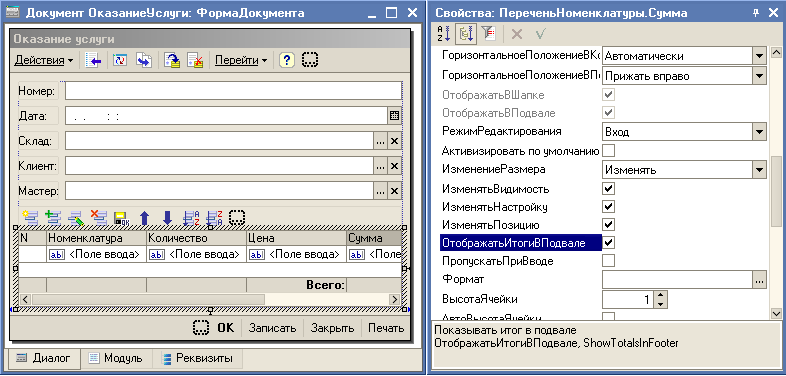Image resolution: width=786 pixels, height=376 pixels.
Task: Toggle Активизировать по умолчанию checkbox
Action: pos(609,150)
